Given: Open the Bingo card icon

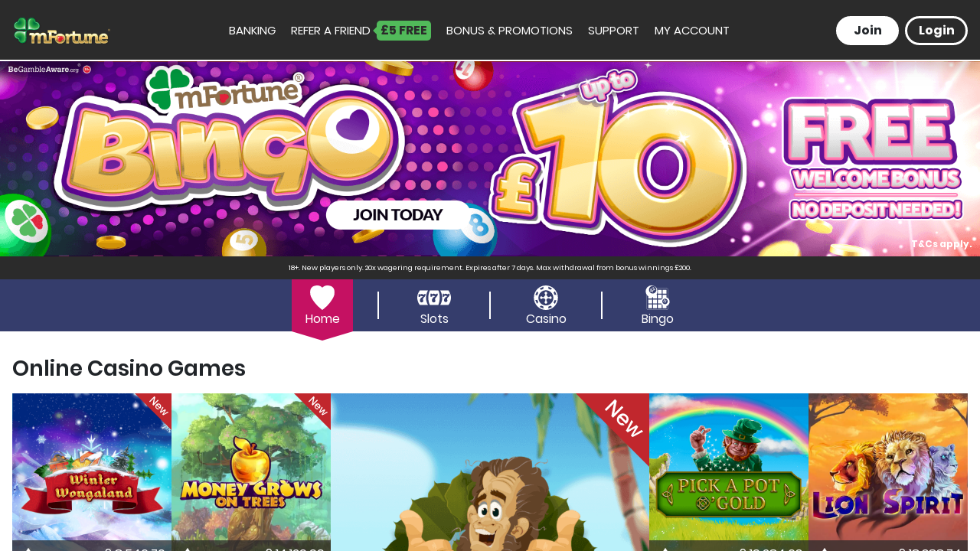Looking at the screenshot, I should tap(658, 297).
